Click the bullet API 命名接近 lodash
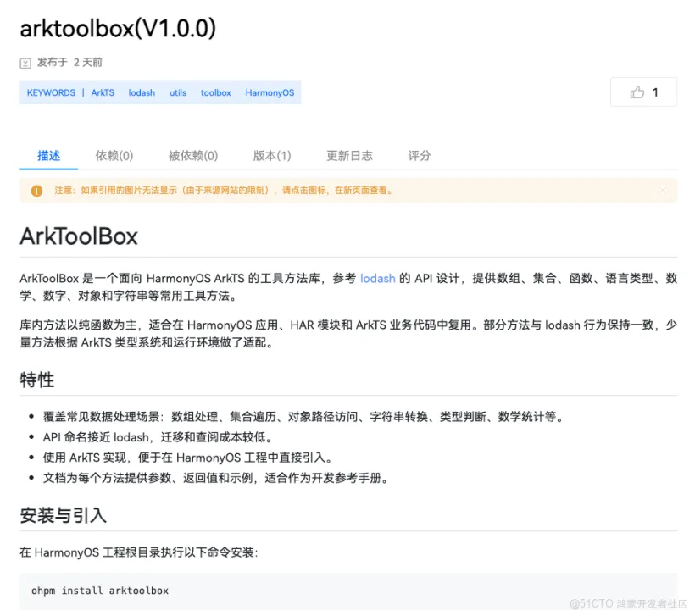Screen dimensions: 695x616 [x=158, y=437]
